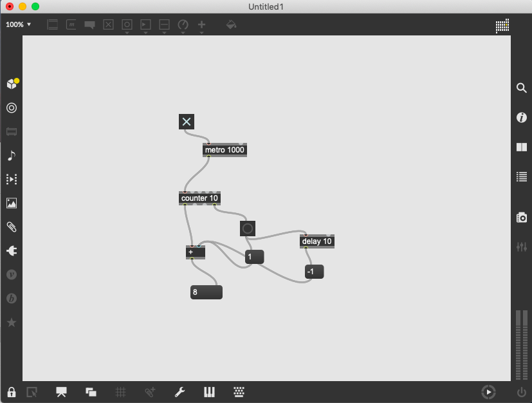The height and width of the screenshot is (403, 532).
Task: Click the Untitled1 window title
Action: click(x=266, y=7)
